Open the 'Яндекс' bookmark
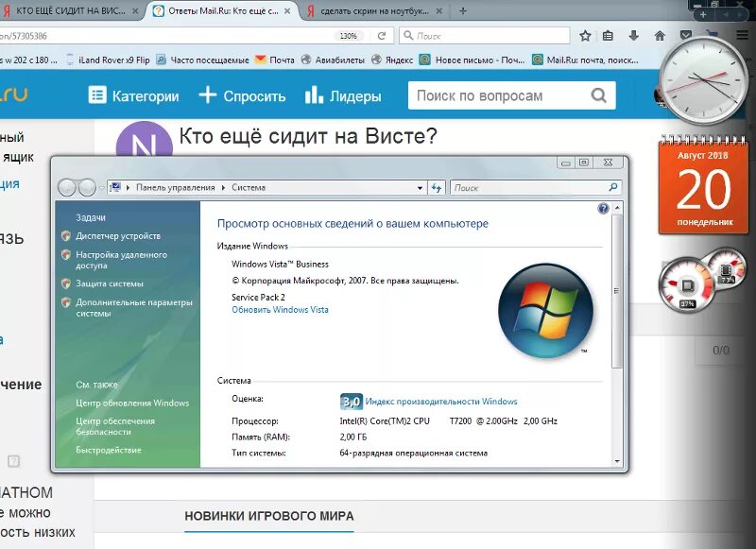 click(x=392, y=60)
